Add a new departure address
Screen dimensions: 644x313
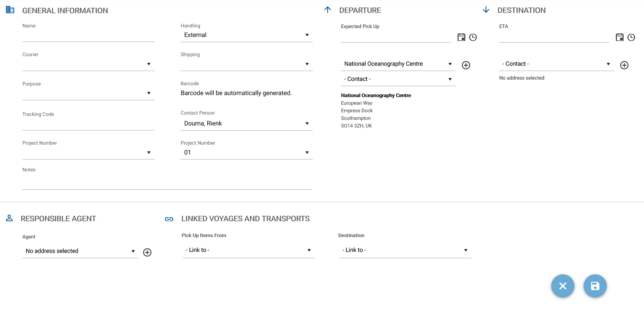466,65
